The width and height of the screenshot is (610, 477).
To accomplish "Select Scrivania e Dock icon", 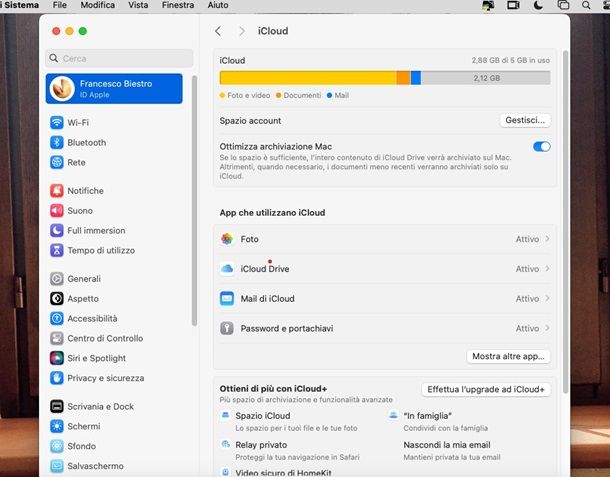I will click(57, 406).
